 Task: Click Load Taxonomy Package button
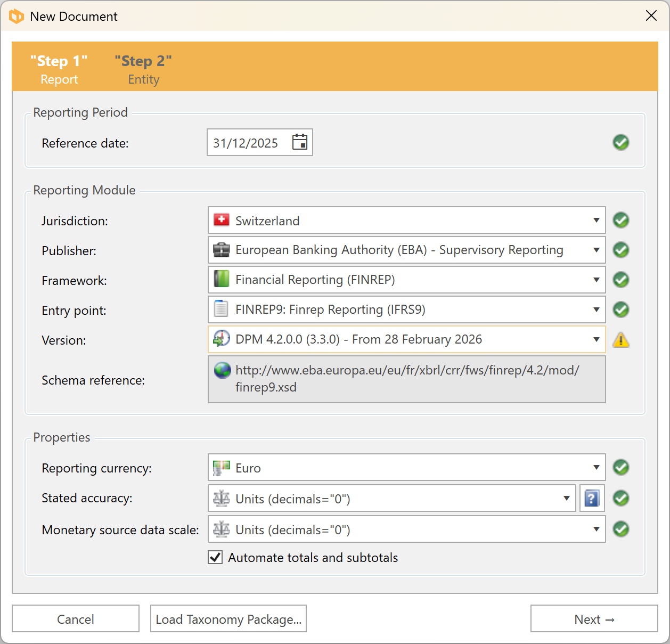228,619
